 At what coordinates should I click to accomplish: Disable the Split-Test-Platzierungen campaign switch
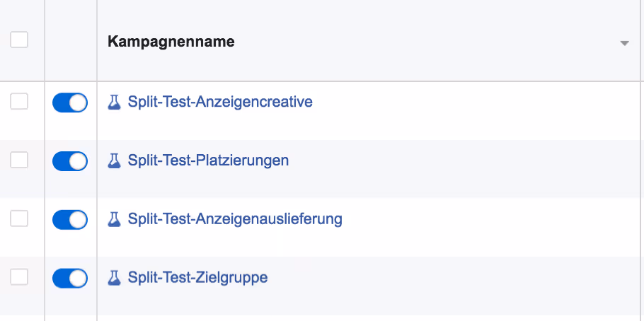[x=70, y=161]
